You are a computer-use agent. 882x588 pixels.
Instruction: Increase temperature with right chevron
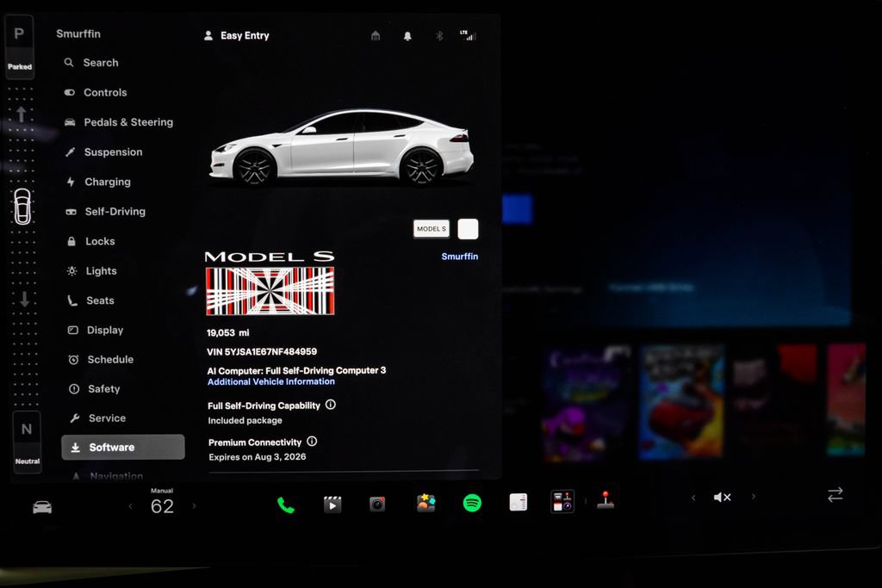pos(194,506)
